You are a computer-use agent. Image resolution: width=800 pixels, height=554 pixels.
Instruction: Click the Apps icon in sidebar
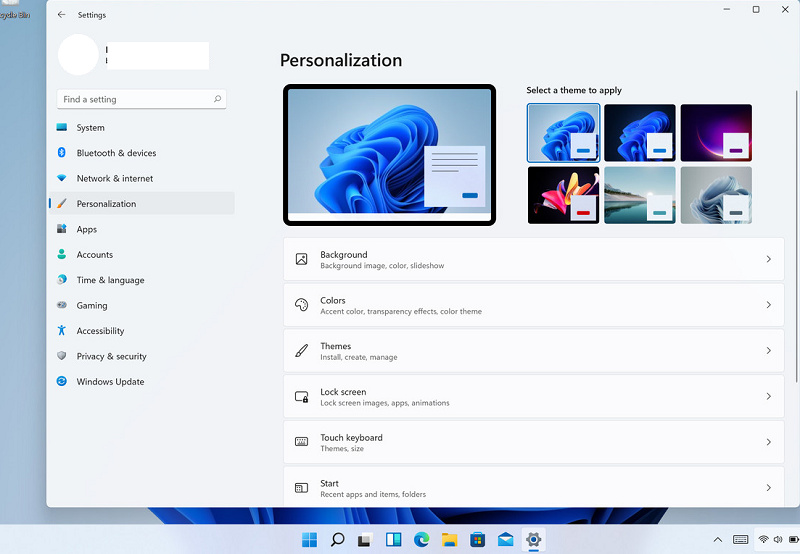[x=62, y=229]
